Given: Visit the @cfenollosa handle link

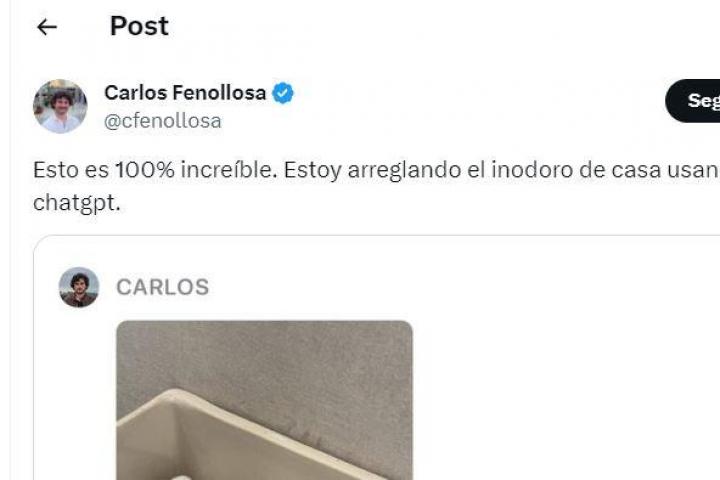Looking at the screenshot, I should pyautogui.click(x=163, y=121).
